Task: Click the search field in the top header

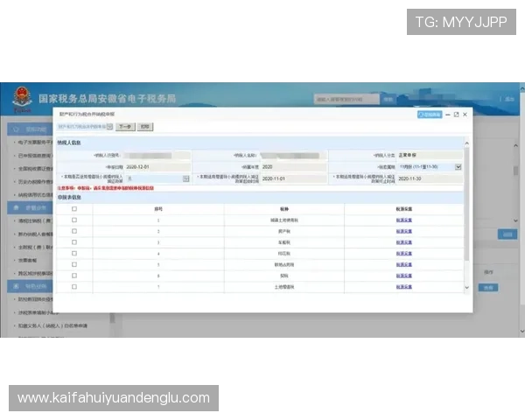Action: click(346, 99)
